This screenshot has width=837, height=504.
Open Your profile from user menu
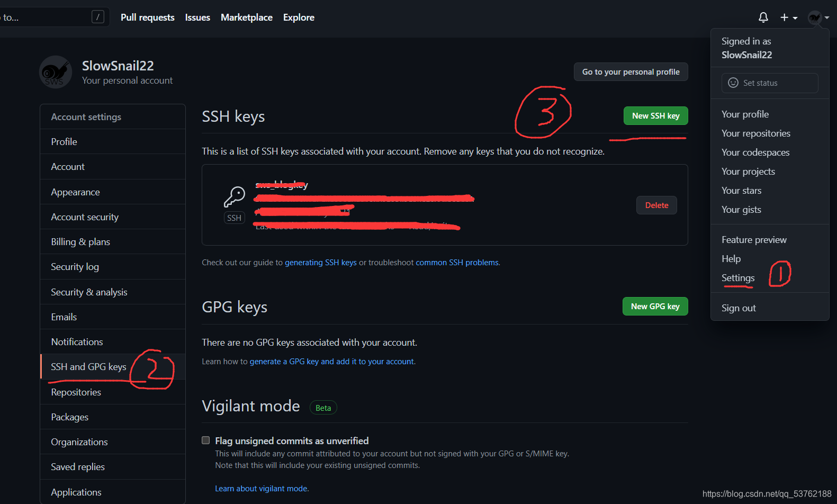[770, 114]
